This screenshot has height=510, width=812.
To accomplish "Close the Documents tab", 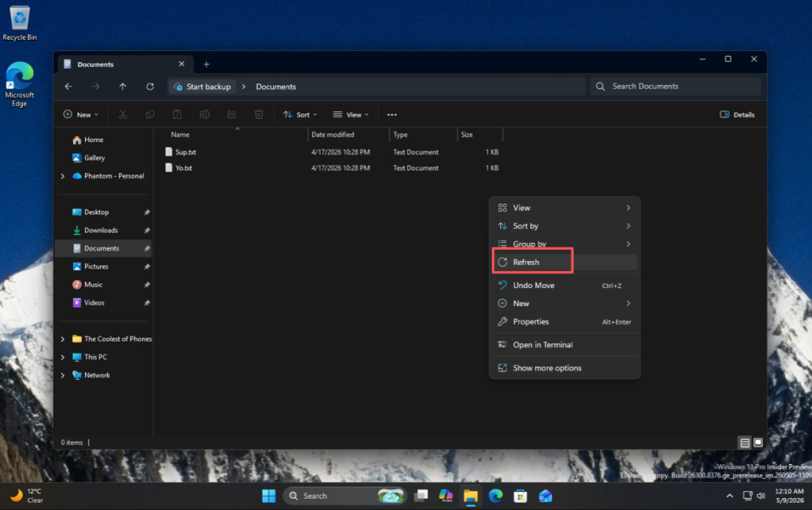I will [x=181, y=64].
